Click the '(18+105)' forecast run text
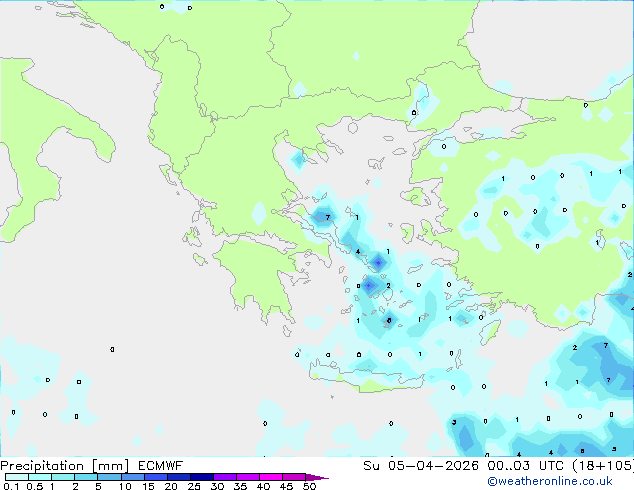This screenshot has width=634, height=490. pyautogui.click(x=602, y=466)
